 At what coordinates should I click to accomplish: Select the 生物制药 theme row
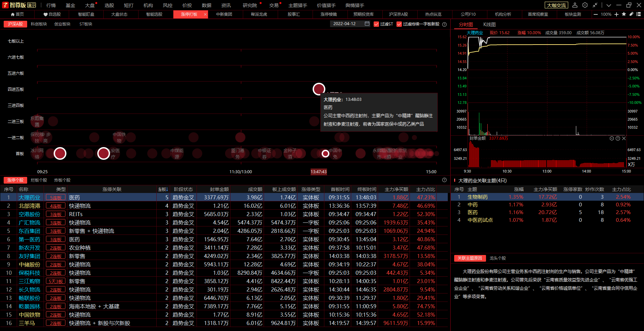coord(547,197)
